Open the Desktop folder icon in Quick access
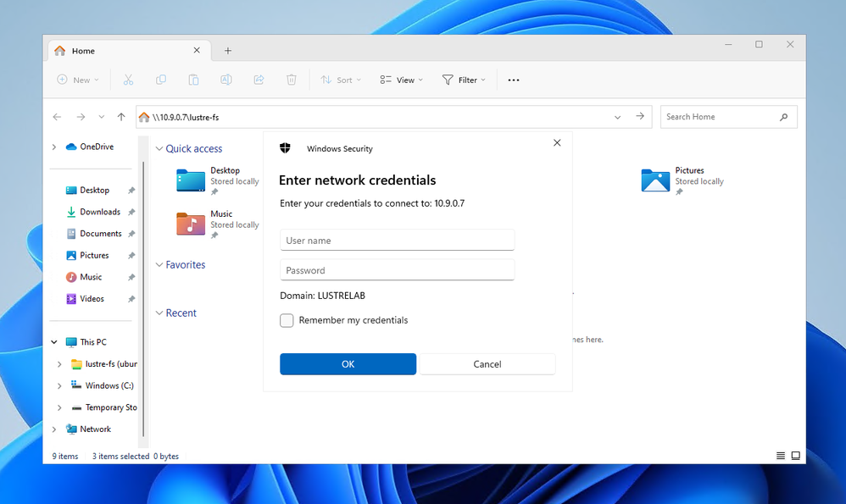The image size is (846, 504). pyautogui.click(x=191, y=180)
